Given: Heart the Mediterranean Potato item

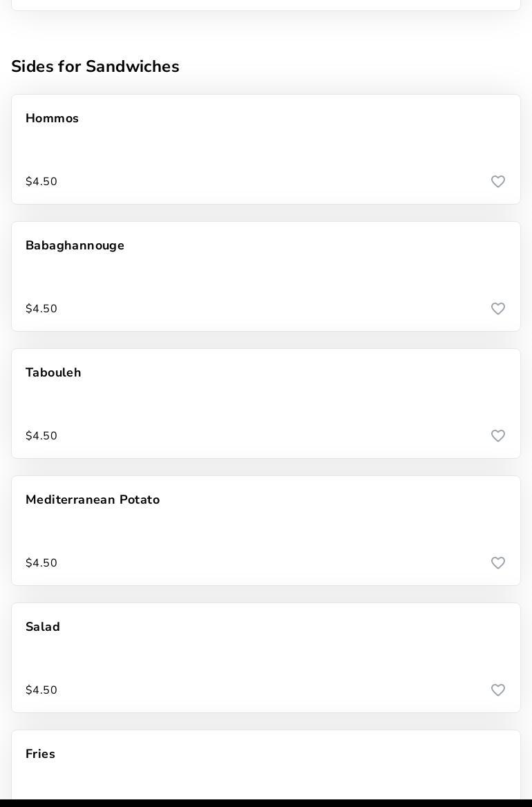Looking at the screenshot, I should (x=498, y=563).
